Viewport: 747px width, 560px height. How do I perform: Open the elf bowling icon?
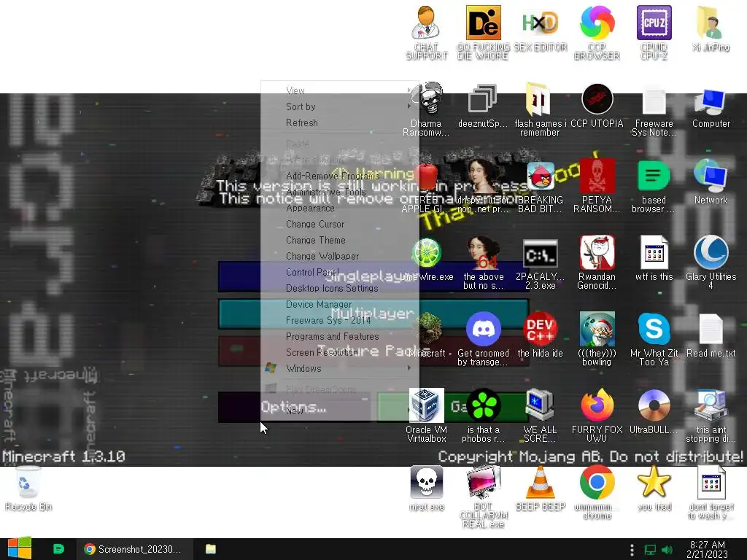tap(597, 329)
